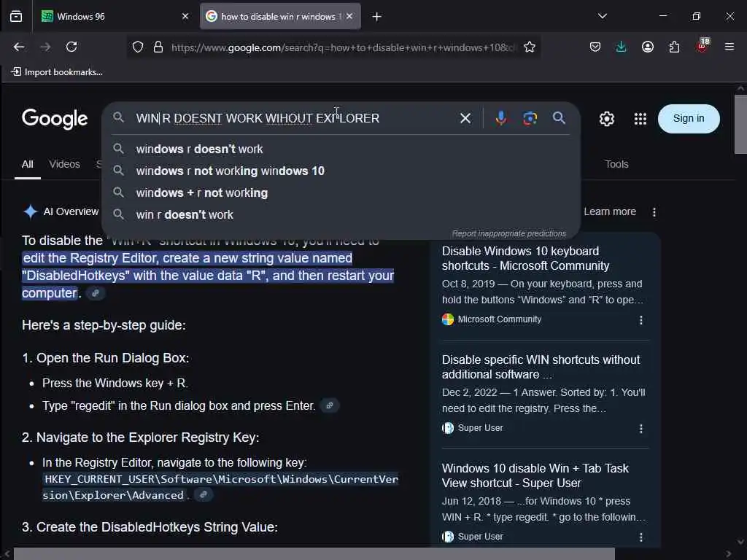Open the search Tools options
This screenshot has height=560, width=747.
[x=616, y=164]
